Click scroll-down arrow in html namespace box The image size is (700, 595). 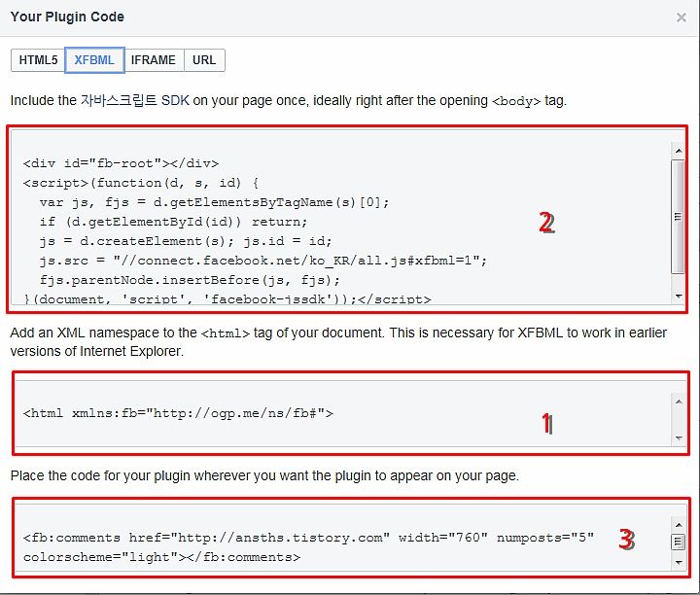[x=679, y=437]
